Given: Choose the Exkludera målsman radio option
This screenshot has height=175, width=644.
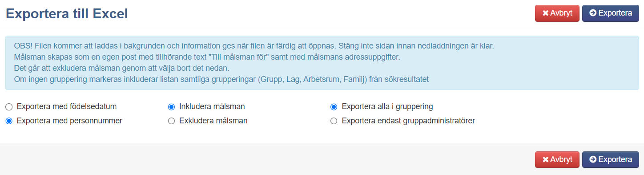Looking at the screenshot, I should tap(171, 121).
